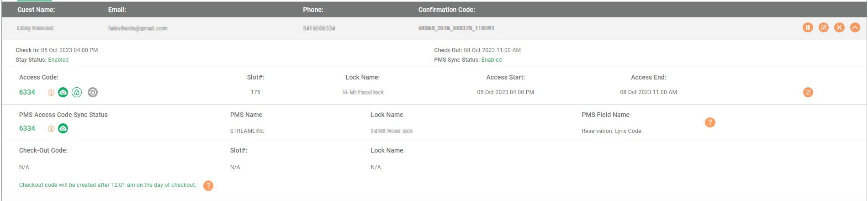Click green lock icon beside access code
Viewport: 868px width, 201px height.
point(77,92)
